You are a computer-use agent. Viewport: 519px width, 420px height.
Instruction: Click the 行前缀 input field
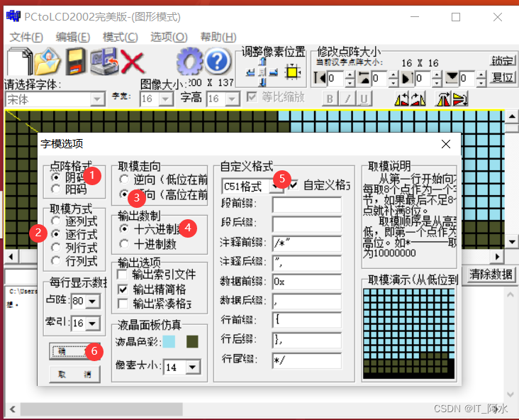[307, 320]
